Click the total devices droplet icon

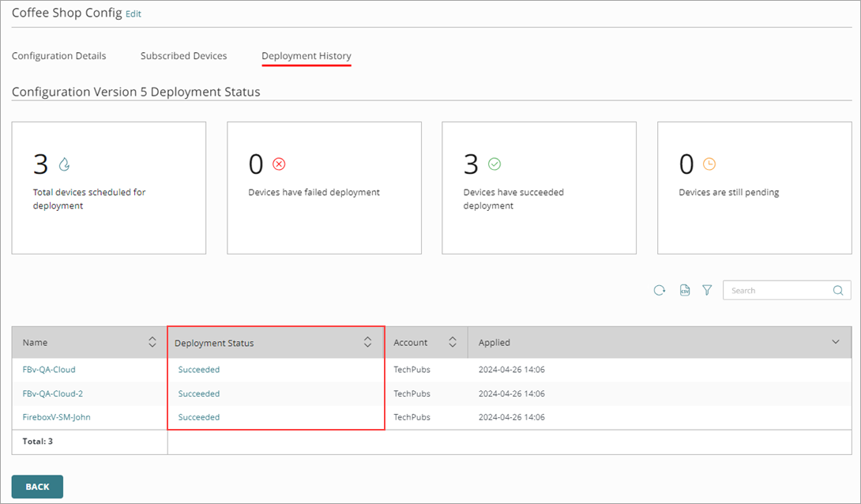pyautogui.click(x=64, y=164)
